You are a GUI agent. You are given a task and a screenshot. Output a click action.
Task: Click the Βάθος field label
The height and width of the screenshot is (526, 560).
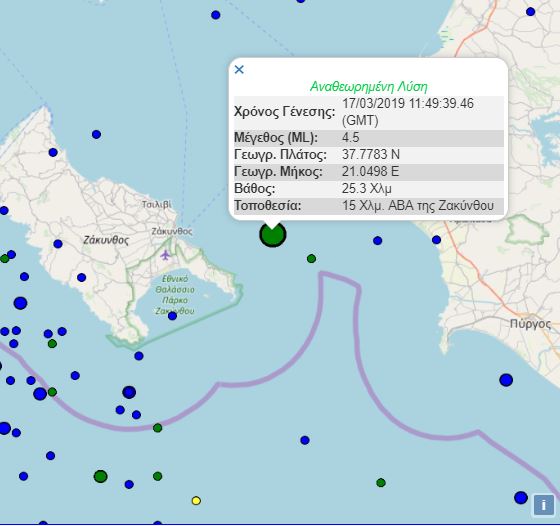[x=255, y=189]
